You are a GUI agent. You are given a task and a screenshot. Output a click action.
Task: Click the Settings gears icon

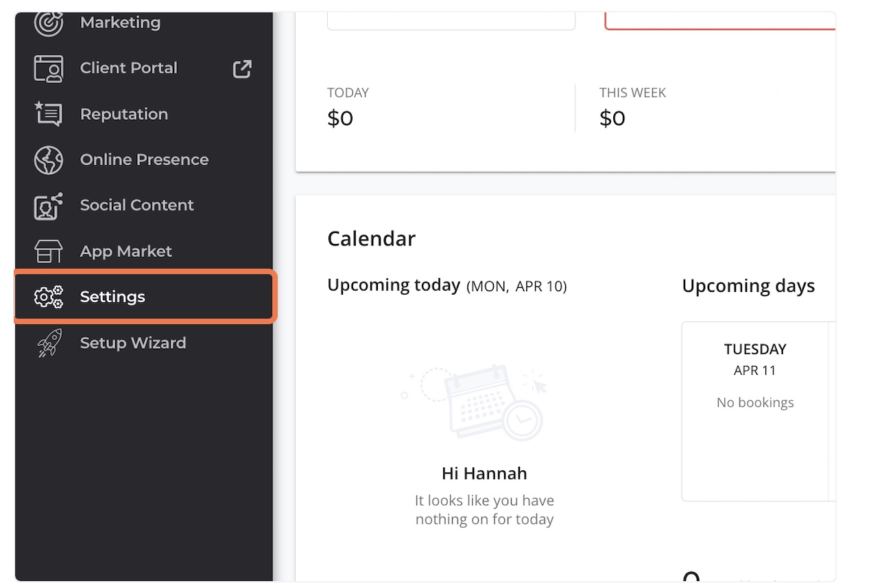pyautogui.click(x=49, y=297)
